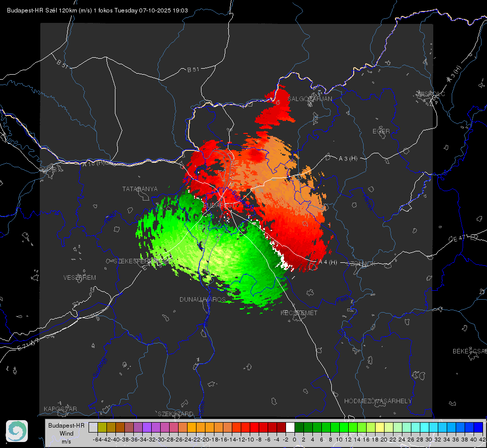Select the amber swatch between -24 and -22
Viewport: 487px width, 448px height.
pyautogui.click(x=192, y=427)
